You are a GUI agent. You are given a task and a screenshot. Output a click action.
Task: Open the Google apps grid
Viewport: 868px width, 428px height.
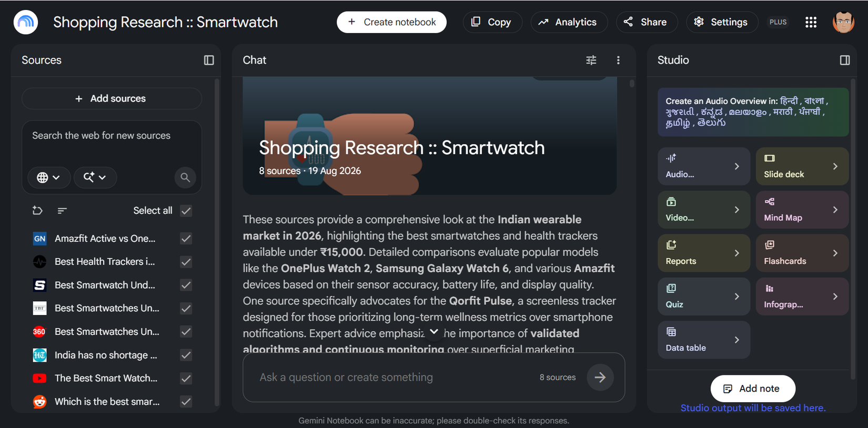coord(811,22)
